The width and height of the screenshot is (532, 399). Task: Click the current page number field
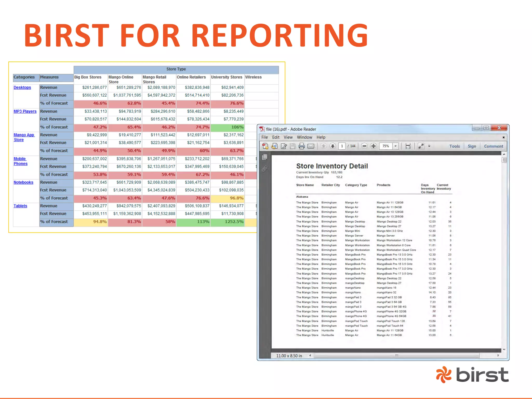click(342, 146)
